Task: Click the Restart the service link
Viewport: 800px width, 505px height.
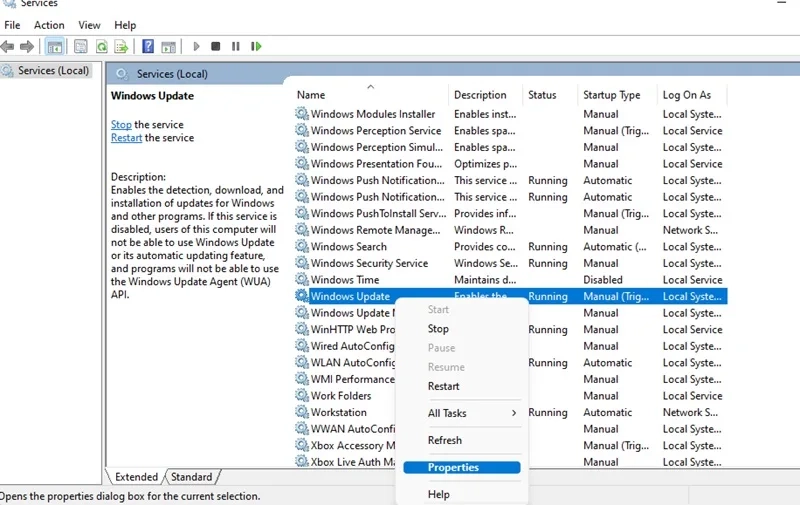Action: coord(126,138)
